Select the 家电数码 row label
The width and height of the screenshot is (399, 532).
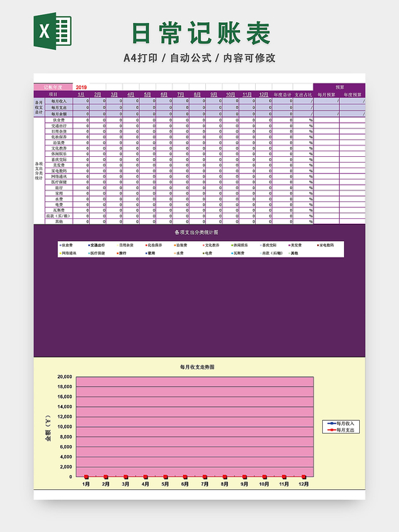pos(59,170)
